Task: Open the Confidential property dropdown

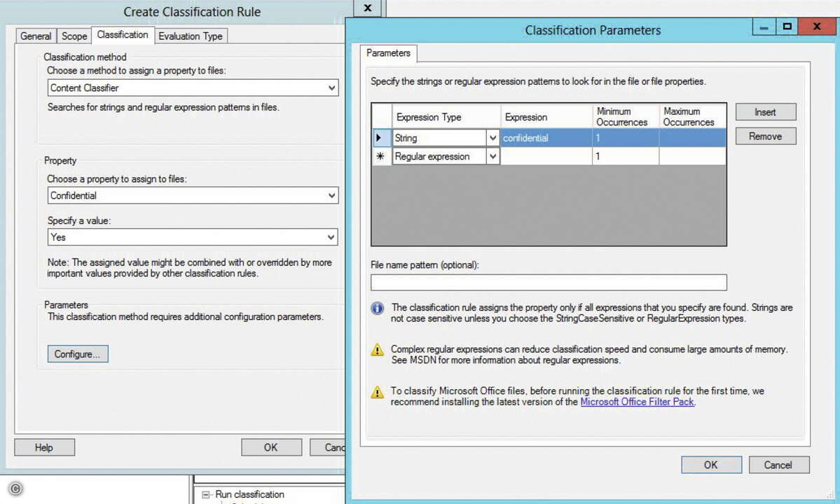Action: click(331, 195)
